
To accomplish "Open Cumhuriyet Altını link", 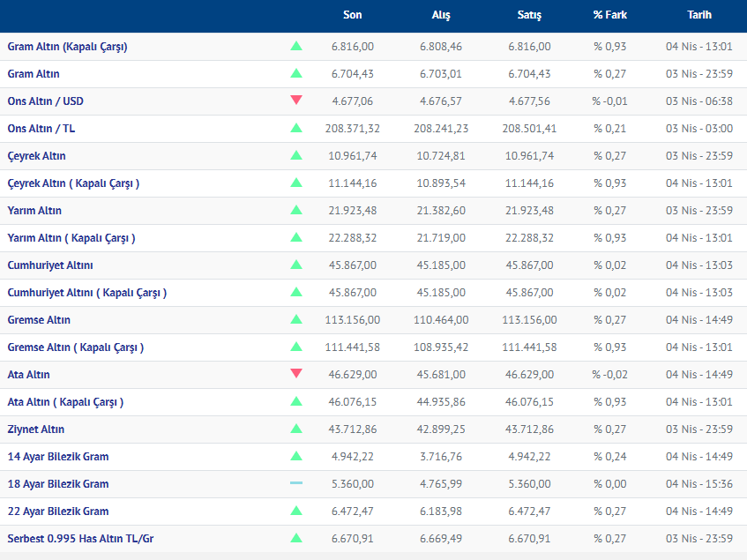I will (50, 265).
